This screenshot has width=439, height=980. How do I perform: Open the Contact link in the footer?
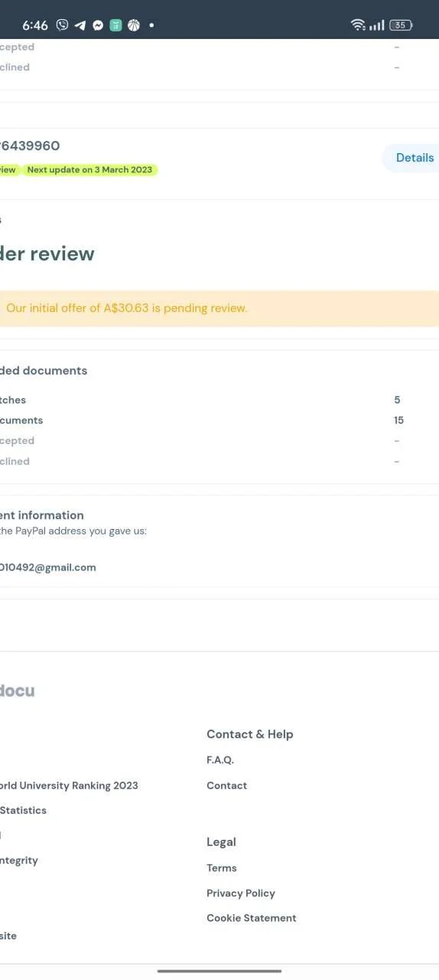click(x=226, y=786)
